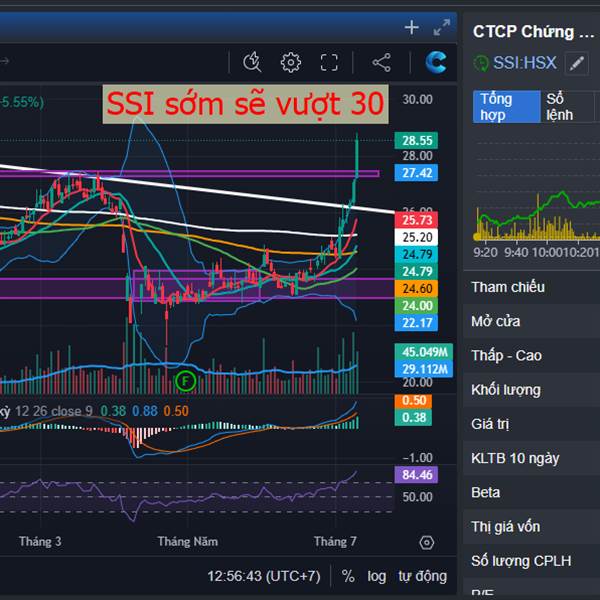Toggle percent scale button
Viewport: 600px width, 600px height.
point(348,576)
